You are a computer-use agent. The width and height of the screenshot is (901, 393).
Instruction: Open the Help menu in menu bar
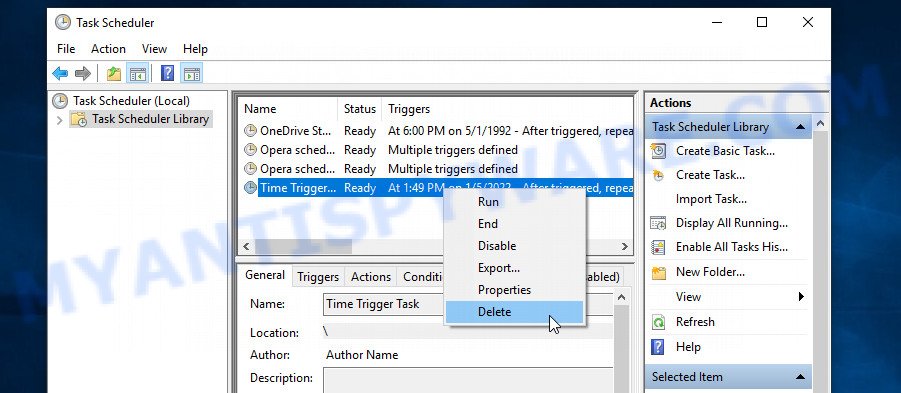(195, 49)
